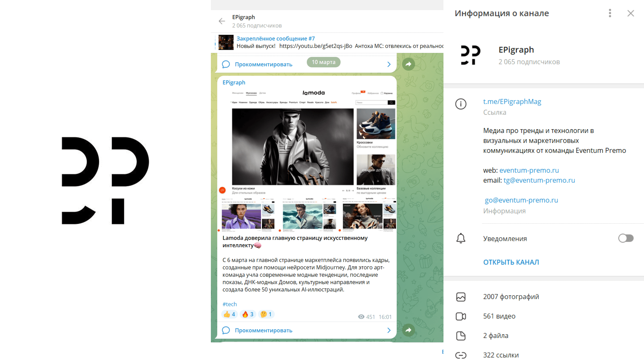Add a thumbs-up reaction showing 4
644x361 pixels.
229,314
